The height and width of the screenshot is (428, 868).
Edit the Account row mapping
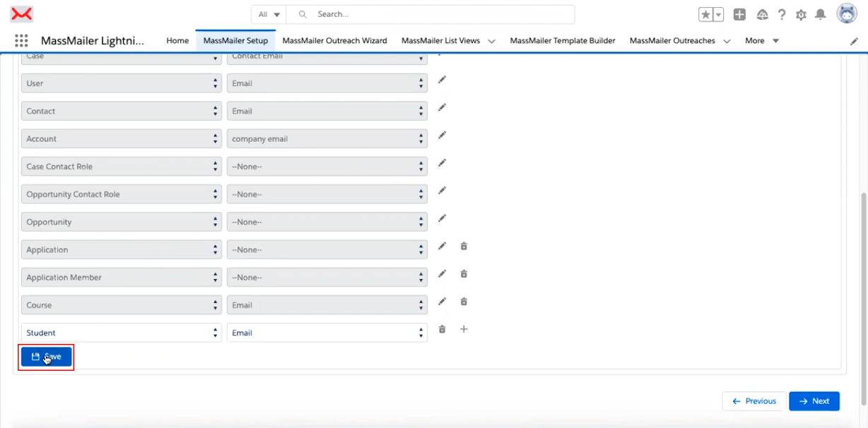pos(442,135)
